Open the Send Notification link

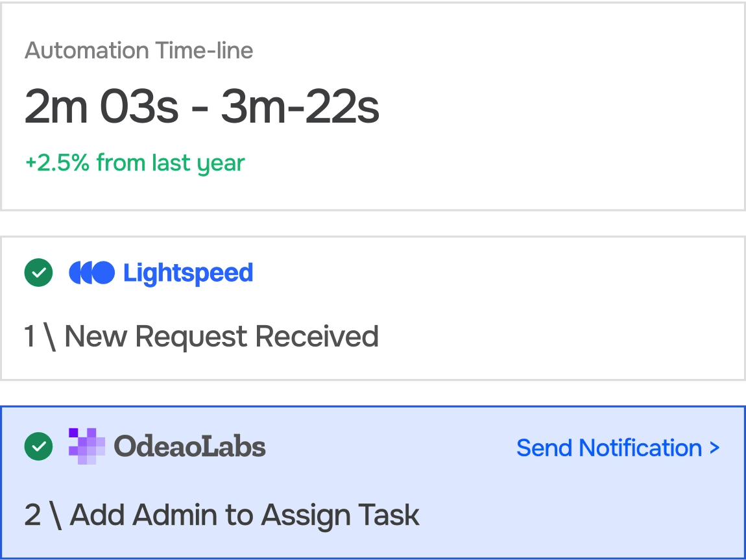(x=608, y=448)
